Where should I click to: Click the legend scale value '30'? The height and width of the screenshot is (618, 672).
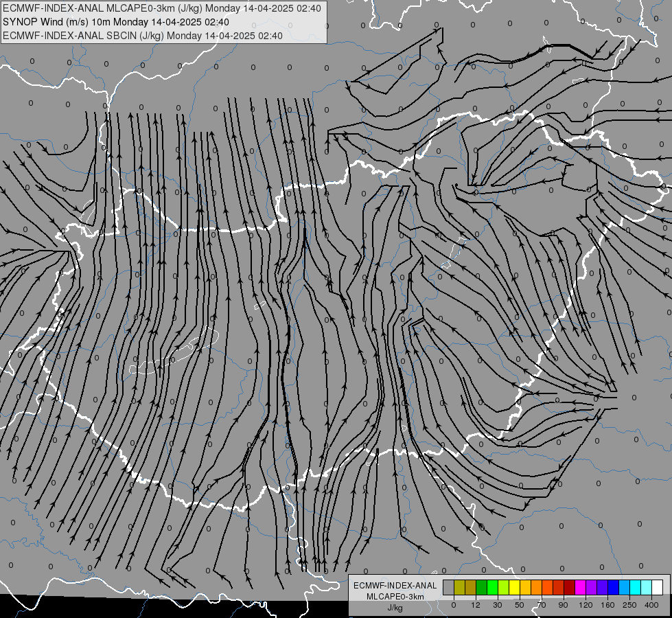click(x=498, y=605)
